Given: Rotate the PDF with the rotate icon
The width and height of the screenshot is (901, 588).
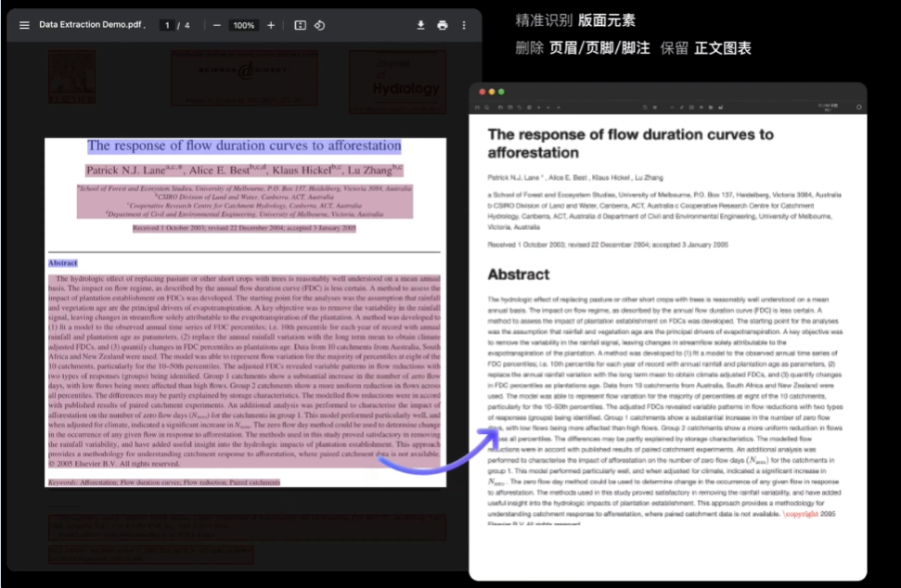Looking at the screenshot, I should 320,25.
